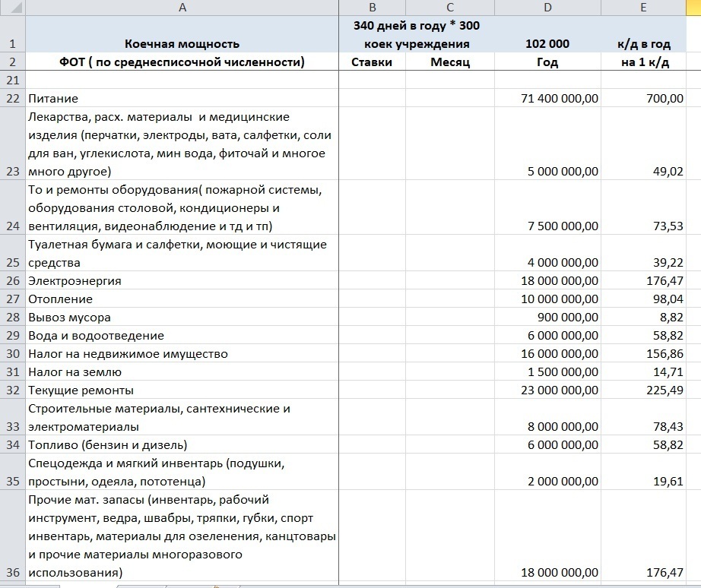Select column E header
Image resolution: width=701 pixels, height=588 pixels.
[x=645, y=8]
